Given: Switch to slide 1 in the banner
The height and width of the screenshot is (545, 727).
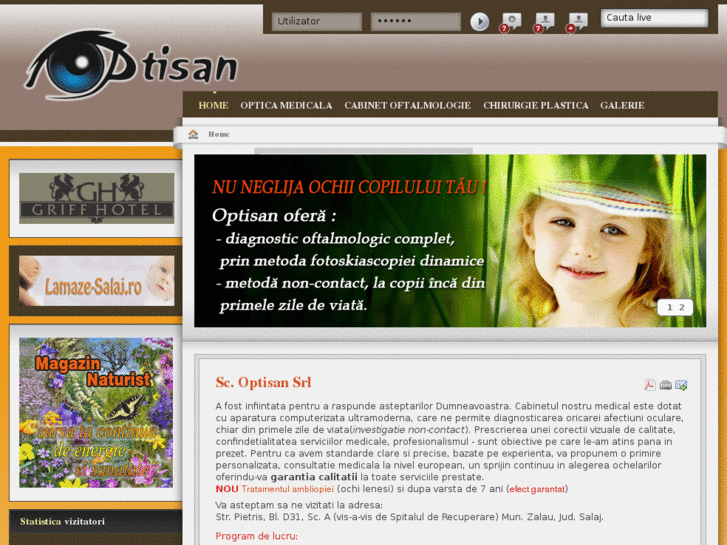Looking at the screenshot, I should (670, 307).
